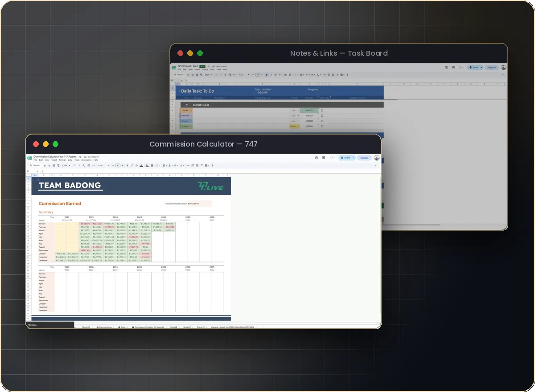Open the Data menu in Notes & Links window
This screenshot has height=392, width=535.
pyautogui.click(x=212, y=69)
